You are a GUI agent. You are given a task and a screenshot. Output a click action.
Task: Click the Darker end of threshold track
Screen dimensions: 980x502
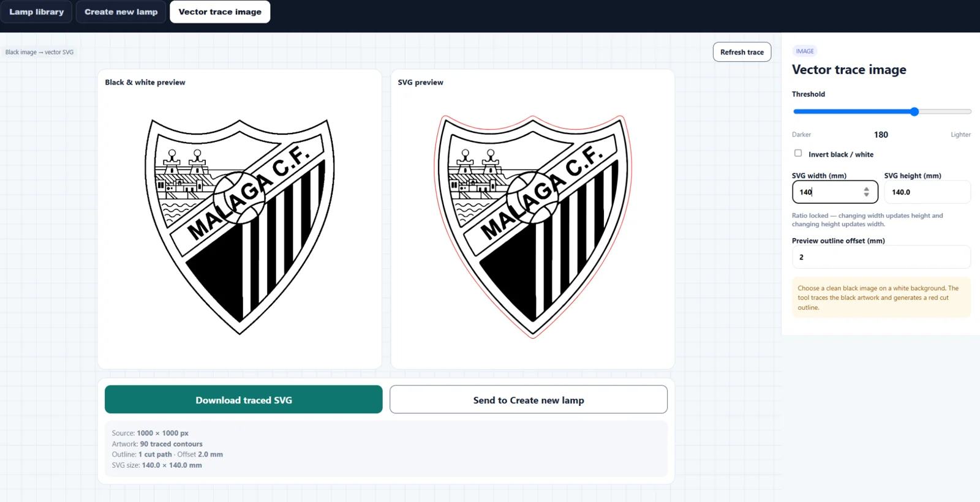click(795, 111)
